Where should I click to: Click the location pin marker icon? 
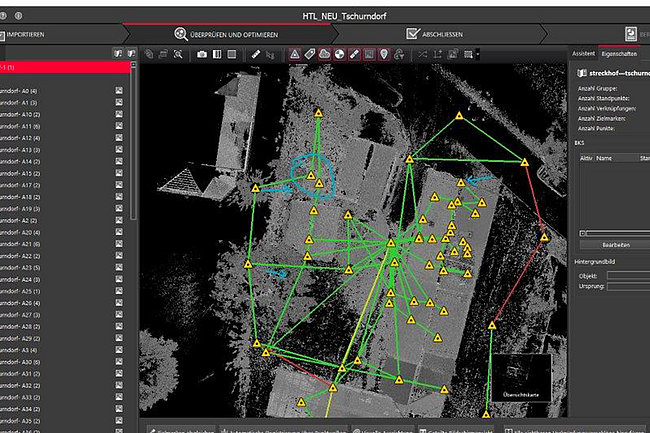coord(384,53)
